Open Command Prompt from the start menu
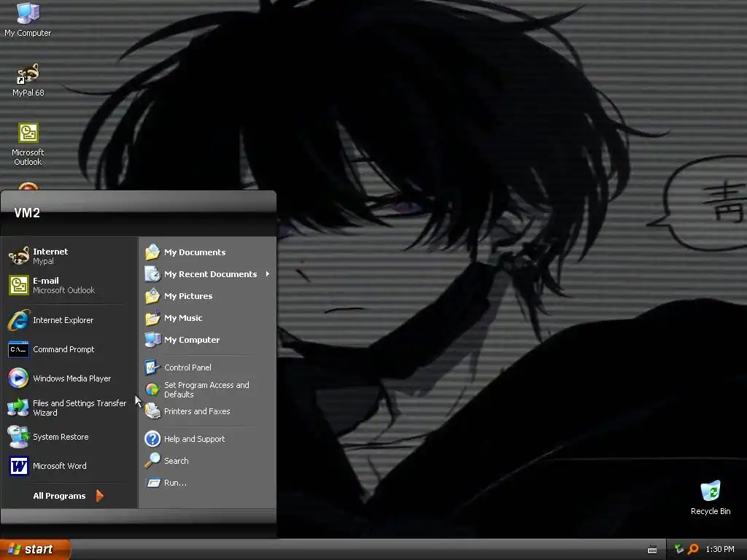Image resolution: width=747 pixels, height=560 pixels. click(x=69, y=349)
